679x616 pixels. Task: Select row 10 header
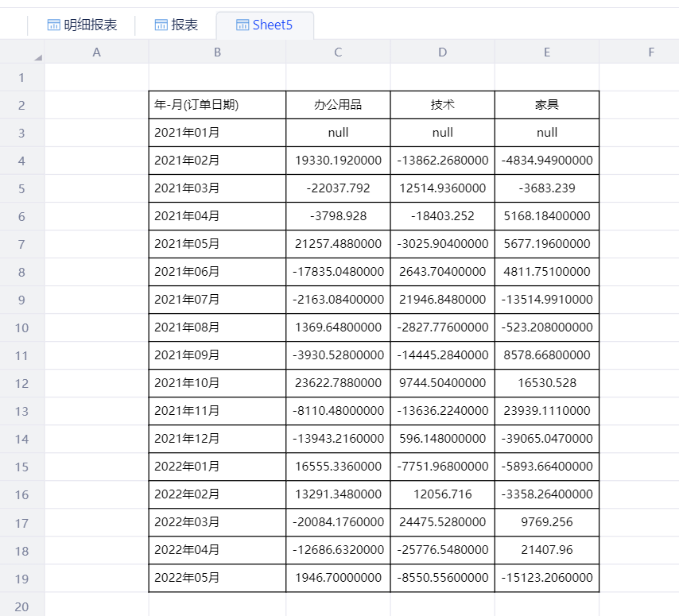(x=21, y=327)
